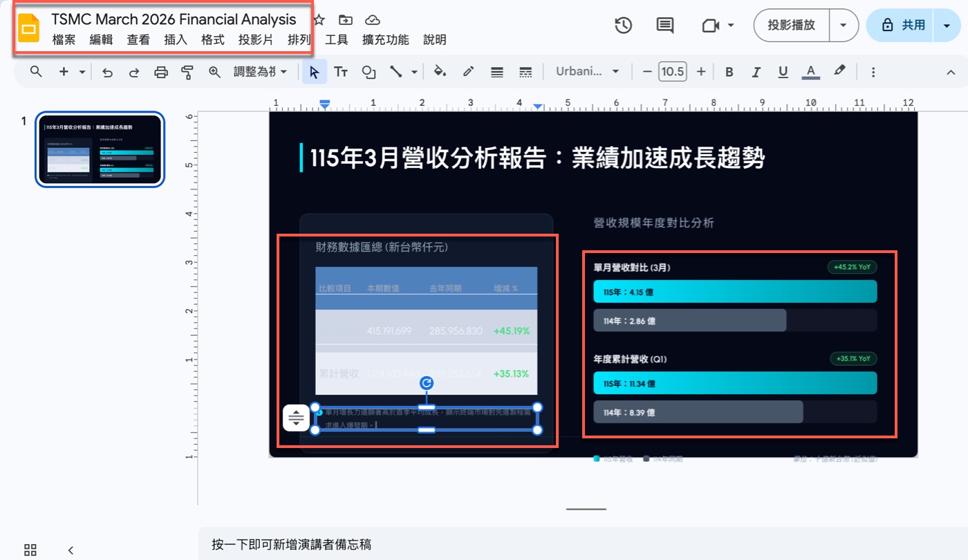Viewport: 968px width, 560px height.
Task: Toggle italic formatting
Action: click(x=756, y=72)
